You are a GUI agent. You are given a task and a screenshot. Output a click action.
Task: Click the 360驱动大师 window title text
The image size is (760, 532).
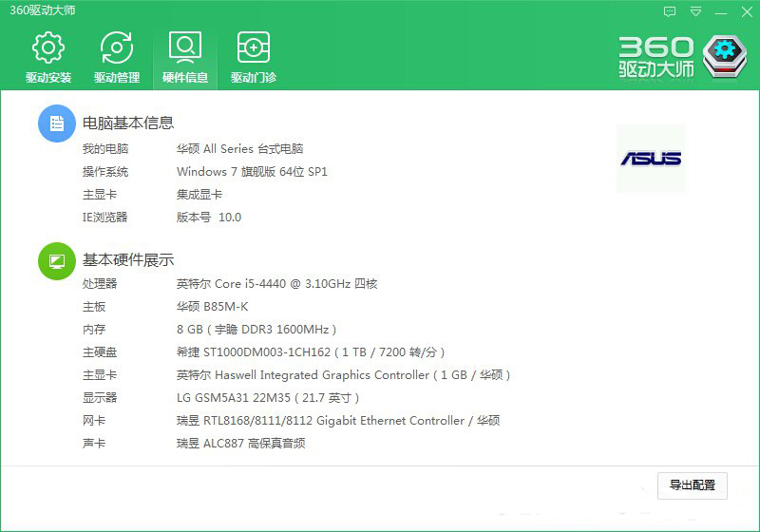[42, 10]
